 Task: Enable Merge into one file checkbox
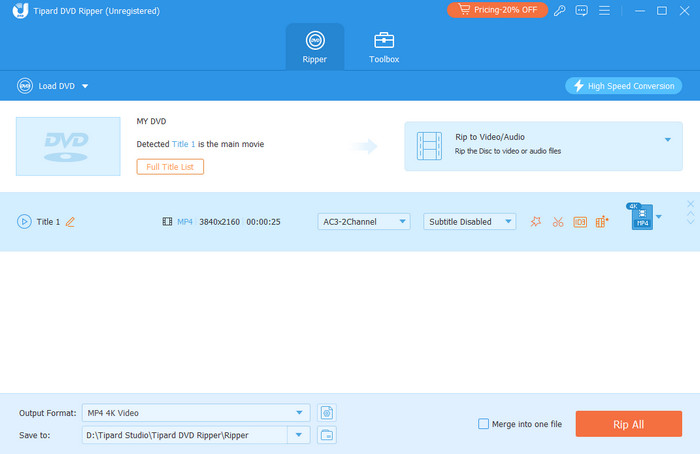(x=483, y=424)
